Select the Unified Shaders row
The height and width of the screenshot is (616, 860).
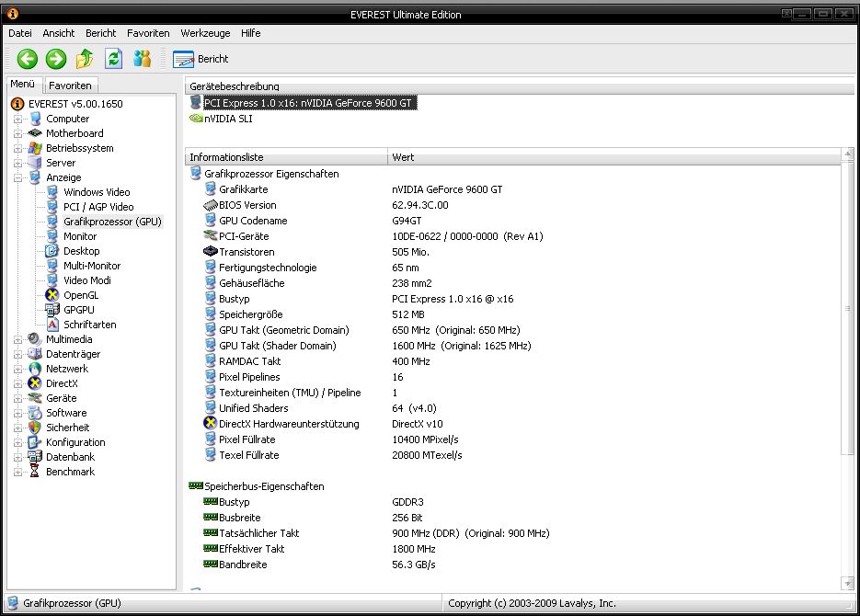tap(513, 407)
